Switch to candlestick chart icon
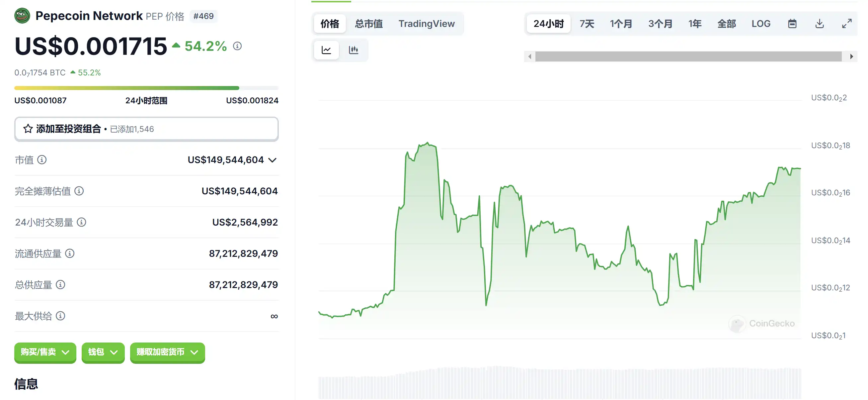The image size is (868, 400). (x=353, y=50)
